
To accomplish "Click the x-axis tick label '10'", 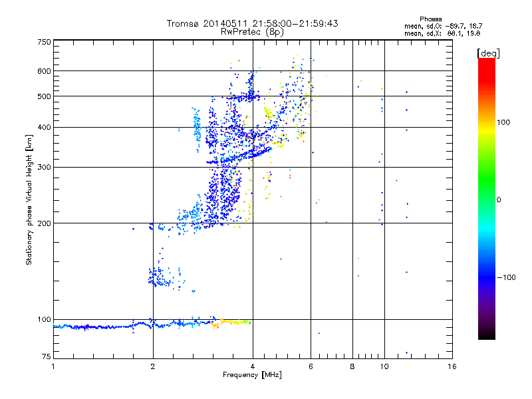I will click(384, 366).
